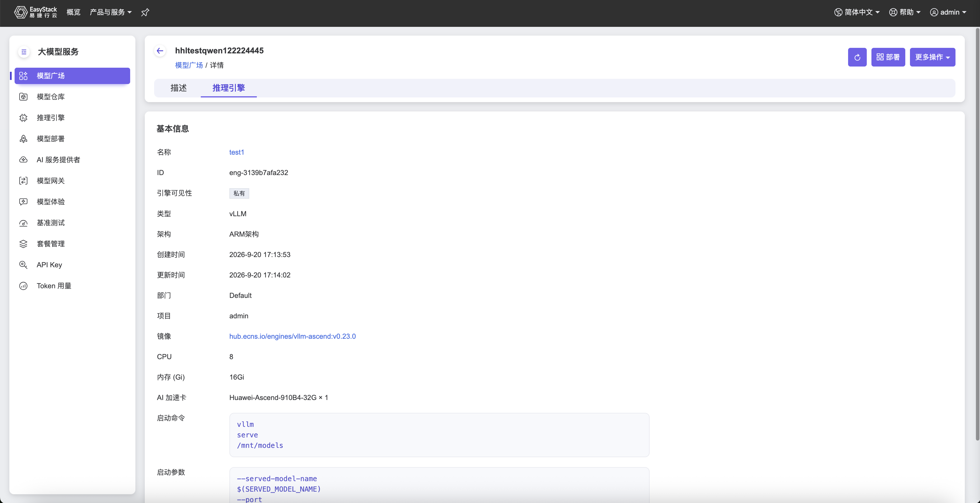Open the vllm-ascend image link
This screenshot has height=503, width=980.
(292, 336)
